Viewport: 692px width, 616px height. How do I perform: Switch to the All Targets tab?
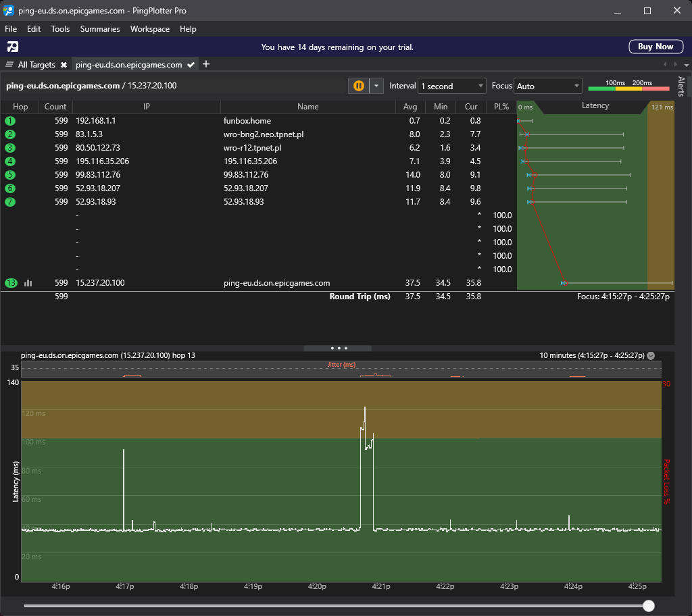(36, 65)
